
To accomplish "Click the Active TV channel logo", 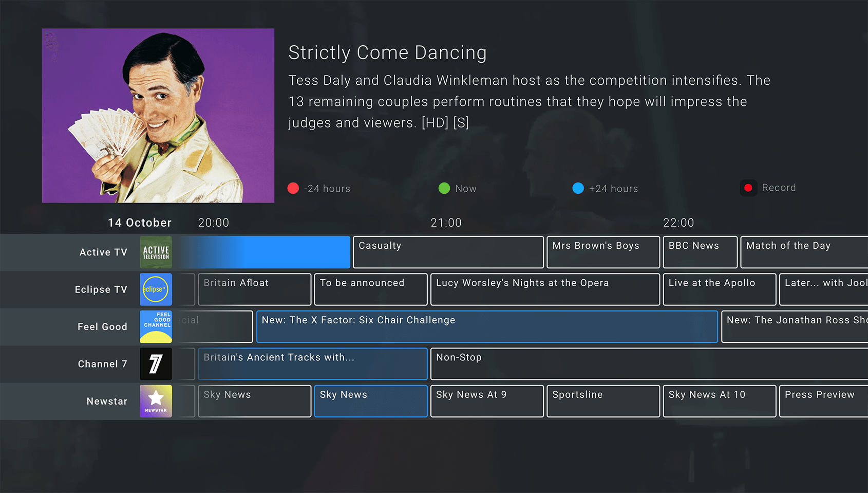I will [x=156, y=252].
